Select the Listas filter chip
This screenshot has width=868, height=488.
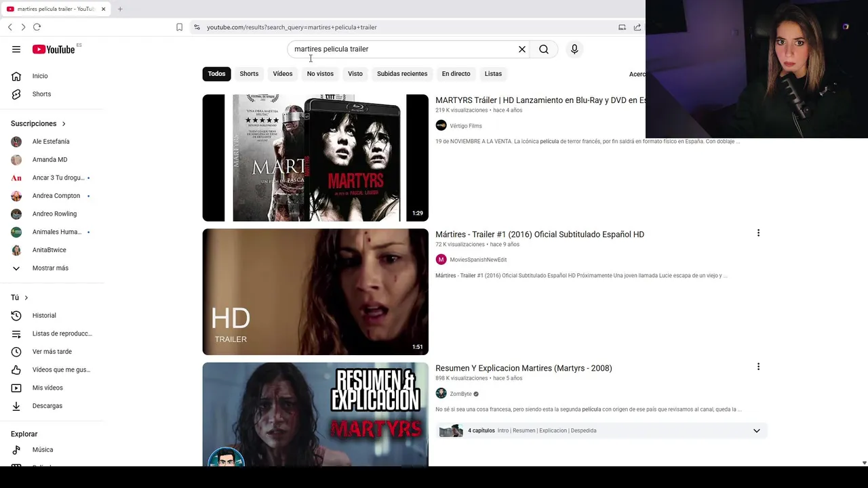coord(493,74)
